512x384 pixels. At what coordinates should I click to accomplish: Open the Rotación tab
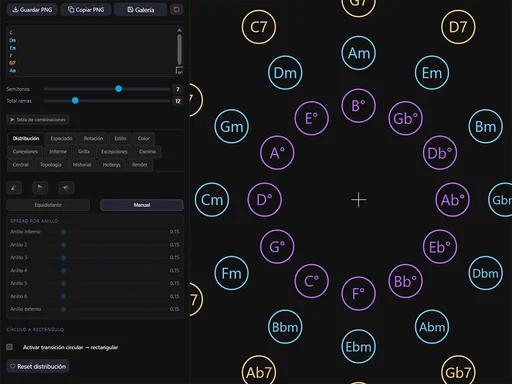click(x=93, y=138)
